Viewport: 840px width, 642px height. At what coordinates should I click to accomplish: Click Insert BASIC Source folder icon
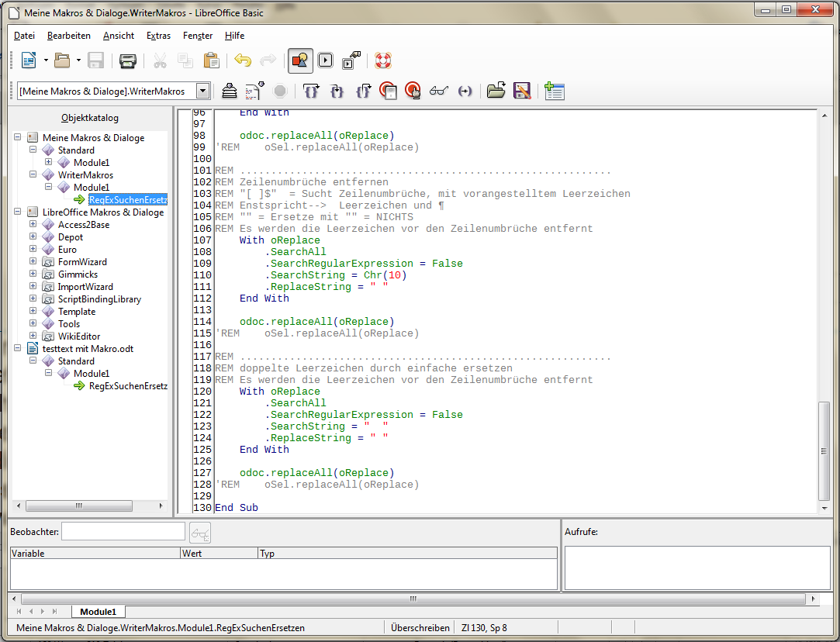coord(496,91)
